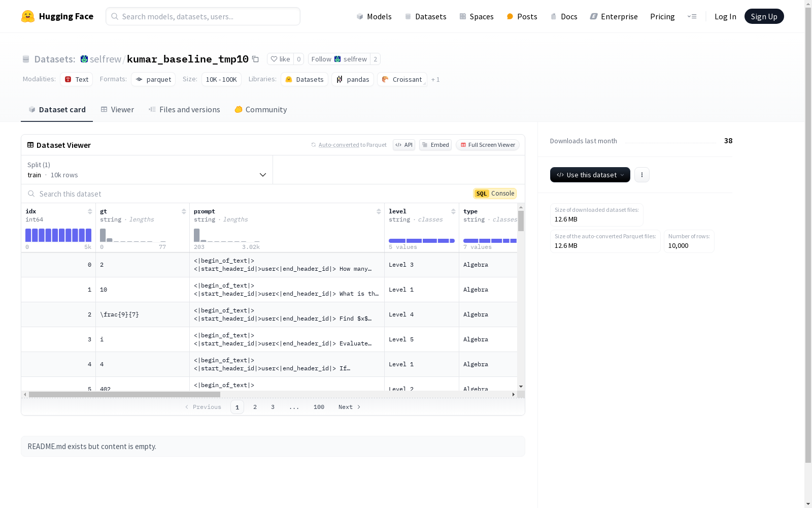Sort the level column using its sort arrows
Screen dimensions: 812x508
point(453,211)
